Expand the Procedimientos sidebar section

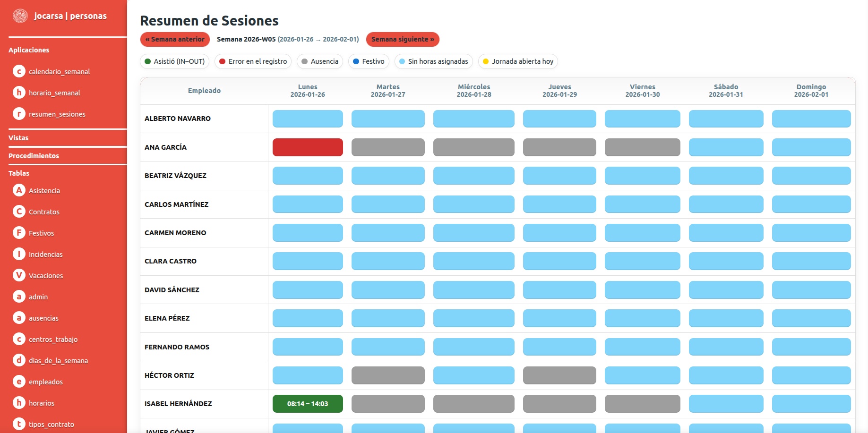pos(34,156)
